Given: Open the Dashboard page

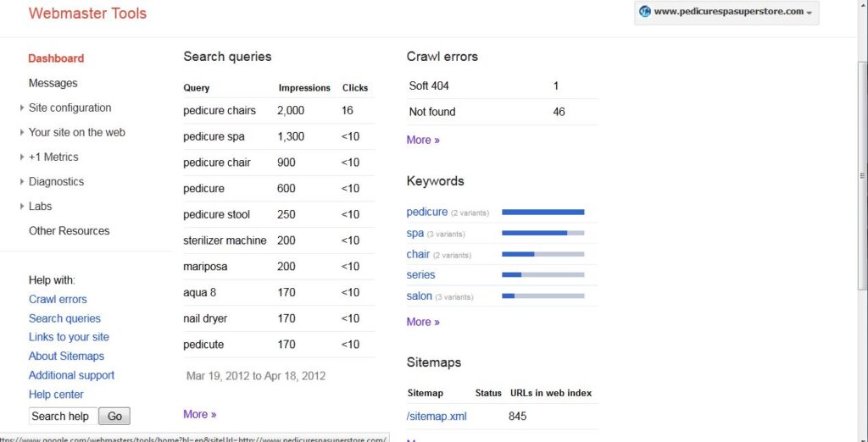Looking at the screenshot, I should point(56,58).
